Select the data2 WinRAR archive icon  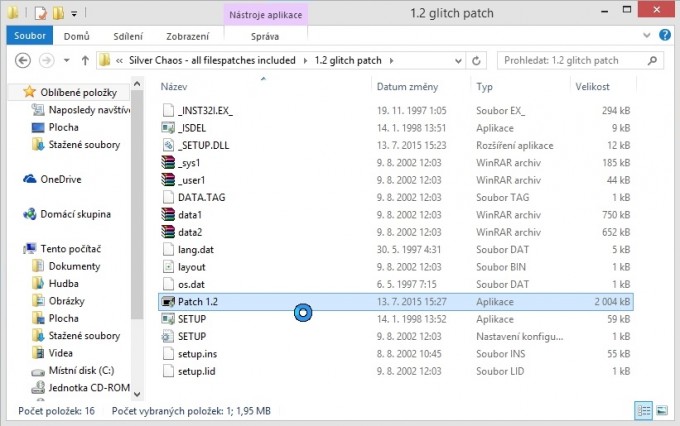[x=168, y=232]
